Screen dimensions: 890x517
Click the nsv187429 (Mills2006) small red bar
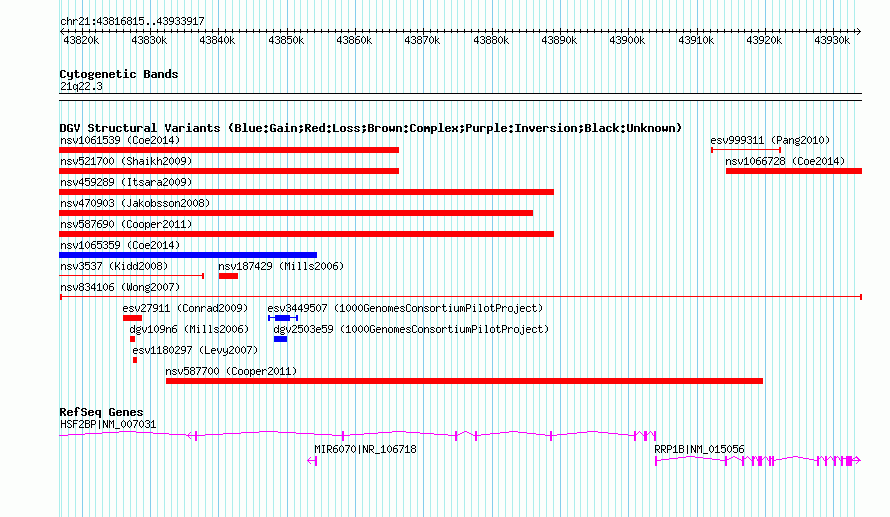pyautogui.click(x=228, y=276)
